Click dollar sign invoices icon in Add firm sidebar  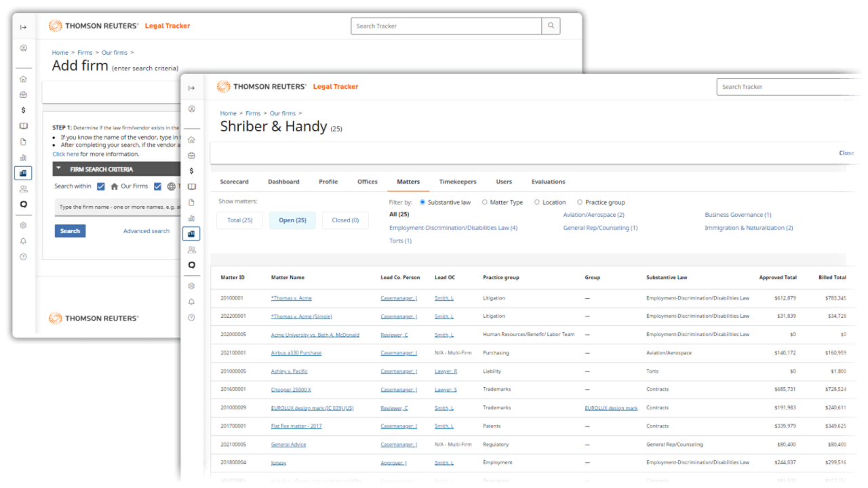(x=23, y=110)
